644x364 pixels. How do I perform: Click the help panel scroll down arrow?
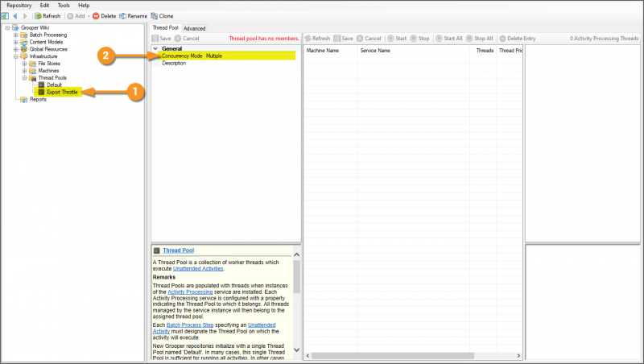click(x=296, y=350)
